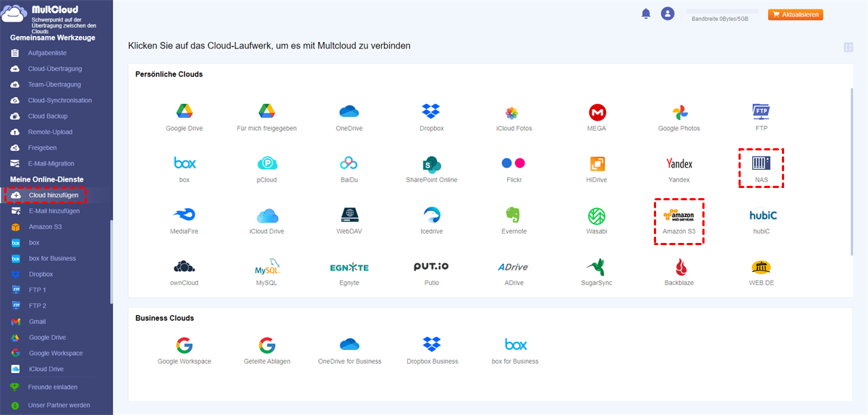This screenshot has width=868, height=415.
Task: Connect OneDrive personal cloud
Action: (349, 111)
